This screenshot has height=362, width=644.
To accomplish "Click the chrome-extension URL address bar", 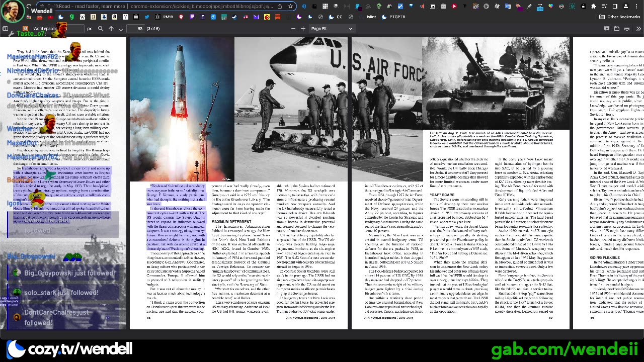I will (x=166, y=7).
